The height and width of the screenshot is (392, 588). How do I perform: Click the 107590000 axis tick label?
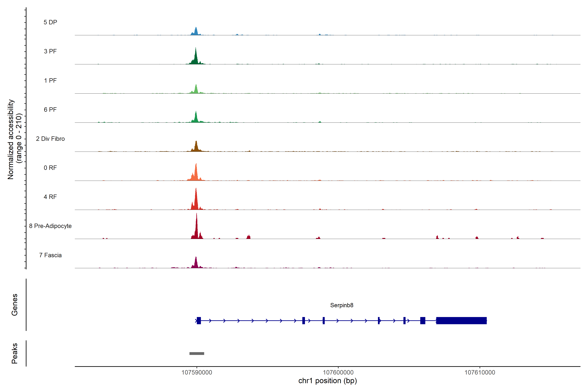(196, 373)
